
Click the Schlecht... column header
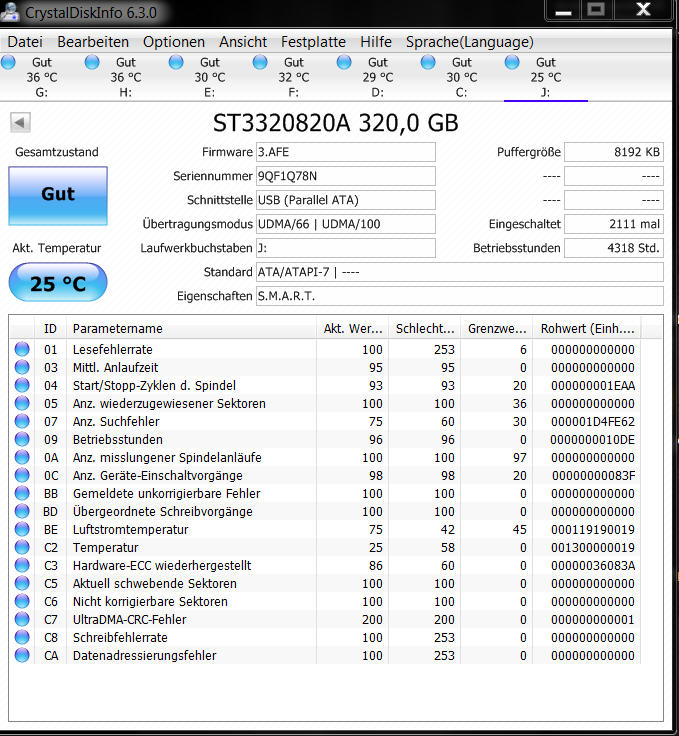425,329
